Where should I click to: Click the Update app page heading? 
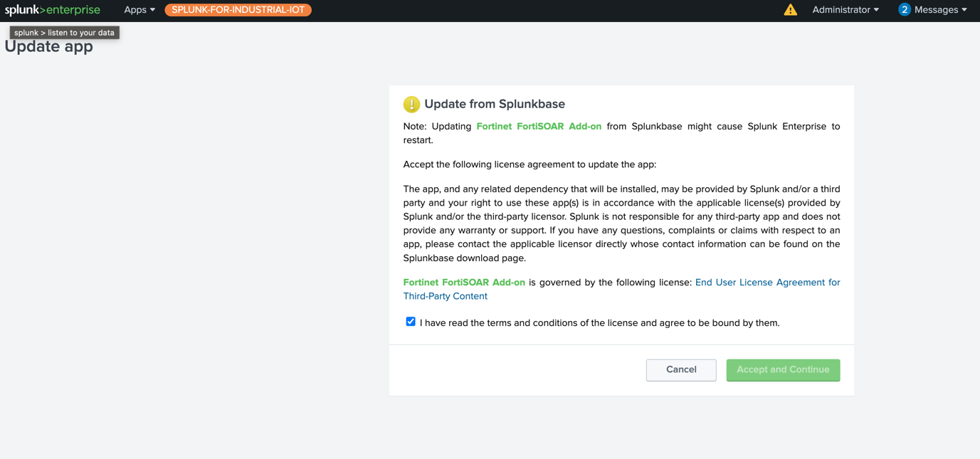[x=49, y=47]
